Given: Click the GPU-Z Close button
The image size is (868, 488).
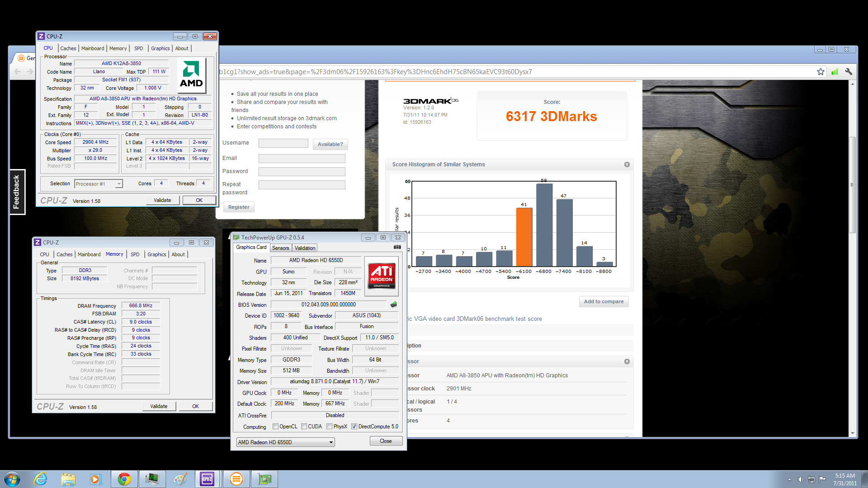Looking at the screenshot, I should [386, 441].
